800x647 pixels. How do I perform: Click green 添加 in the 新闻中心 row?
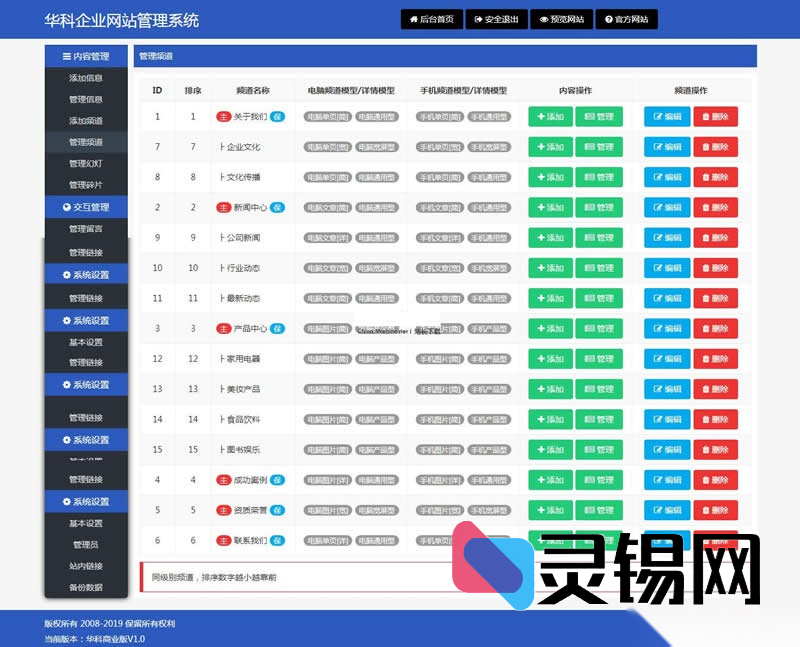(550, 208)
